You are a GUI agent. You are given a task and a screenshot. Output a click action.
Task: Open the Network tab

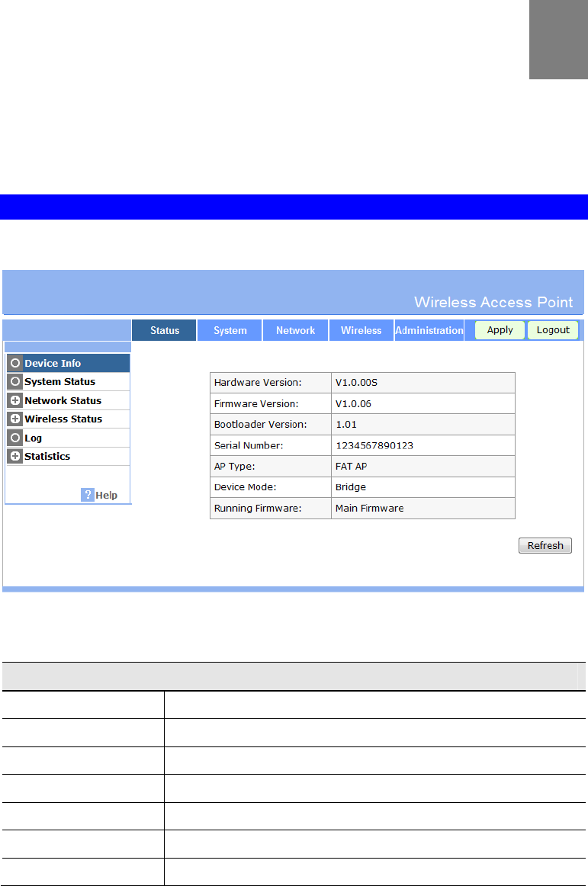pos(295,331)
